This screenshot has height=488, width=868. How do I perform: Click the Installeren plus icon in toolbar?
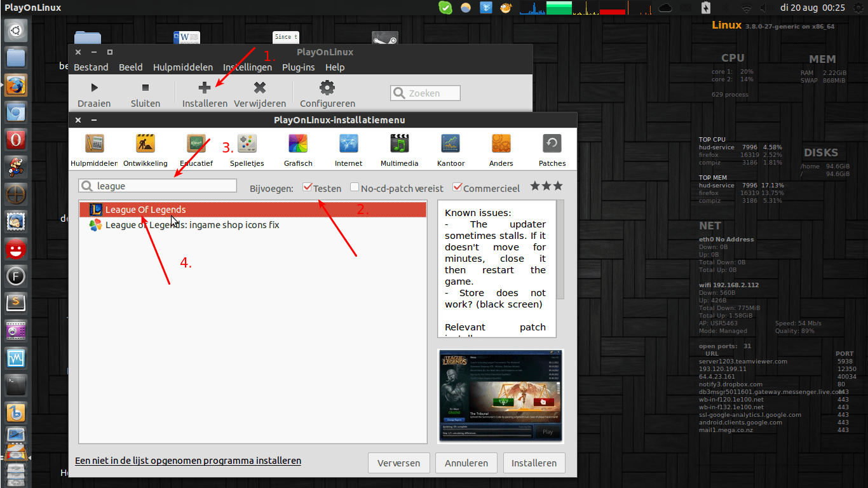[205, 88]
